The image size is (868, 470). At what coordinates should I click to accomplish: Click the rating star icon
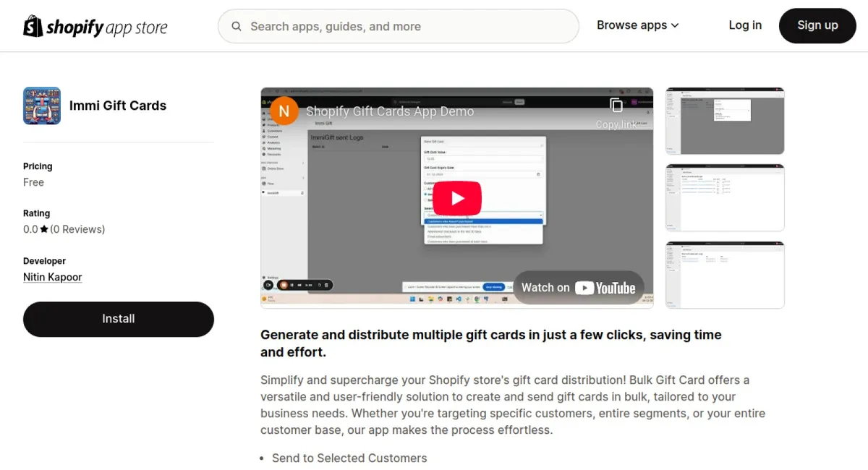click(44, 229)
